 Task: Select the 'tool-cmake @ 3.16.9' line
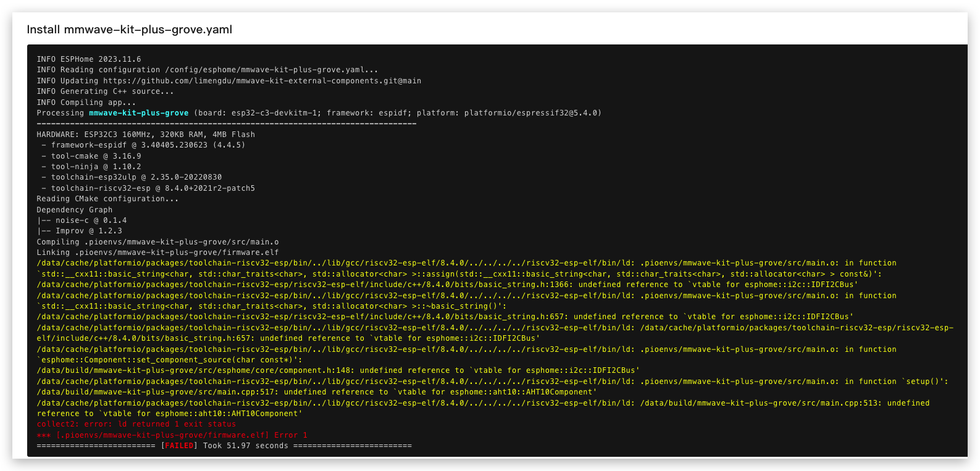click(x=91, y=156)
